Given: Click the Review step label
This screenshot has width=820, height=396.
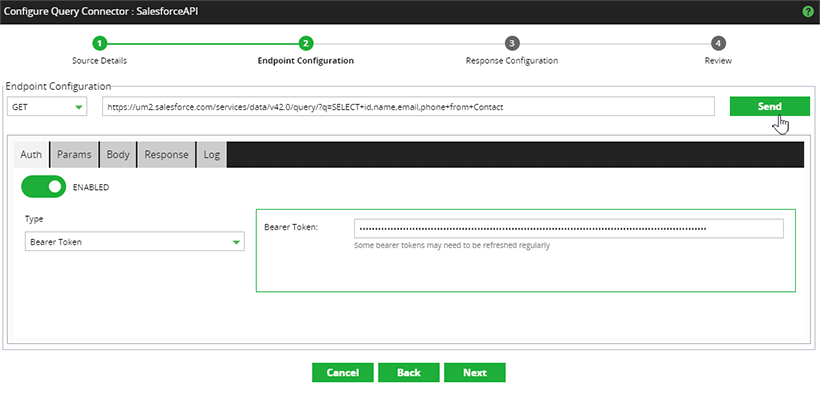Looking at the screenshot, I should pyautogui.click(x=718, y=61).
